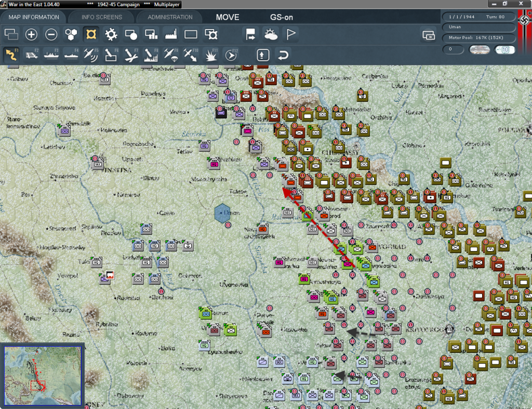Select Bomb airfield mode (F7)
The image size is (532, 409).
[x=130, y=55]
